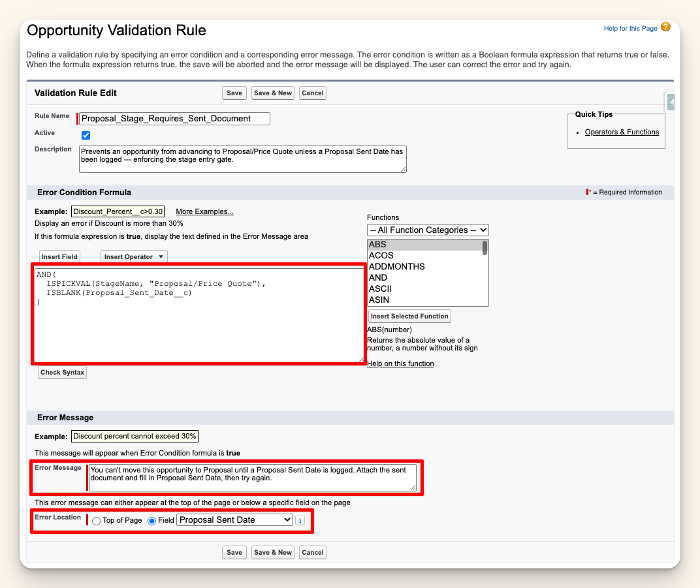Select the Field radio button

click(151, 521)
